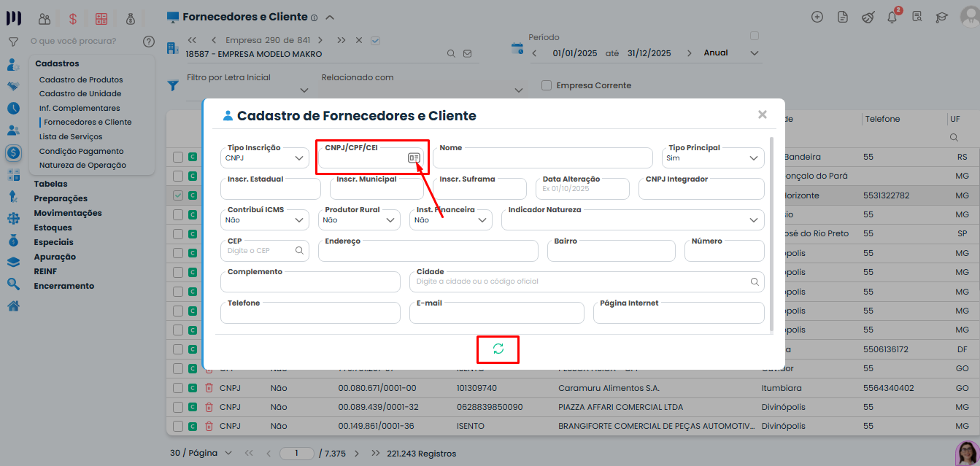
Task: Click the notification bell icon
Action: tap(892, 18)
